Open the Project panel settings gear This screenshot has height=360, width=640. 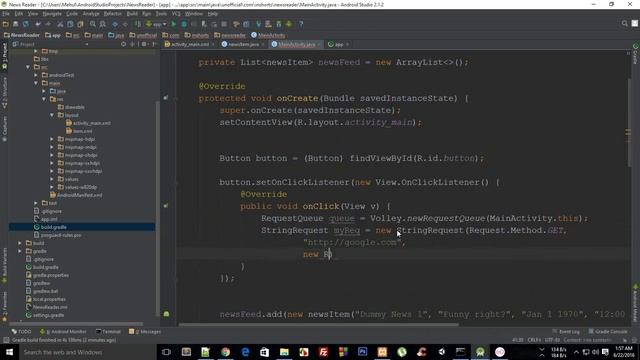coord(144,44)
